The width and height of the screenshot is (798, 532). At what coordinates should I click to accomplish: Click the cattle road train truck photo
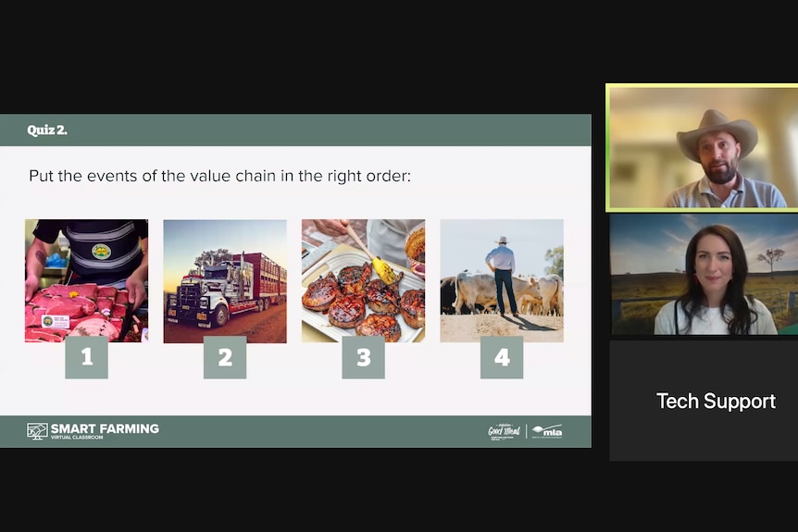click(225, 280)
